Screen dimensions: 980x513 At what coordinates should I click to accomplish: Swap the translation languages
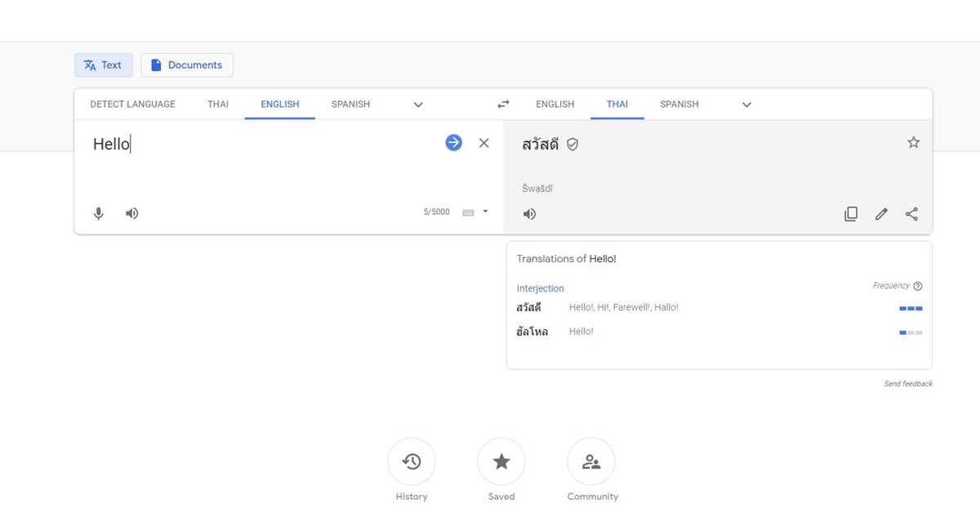tap(503, 104)
